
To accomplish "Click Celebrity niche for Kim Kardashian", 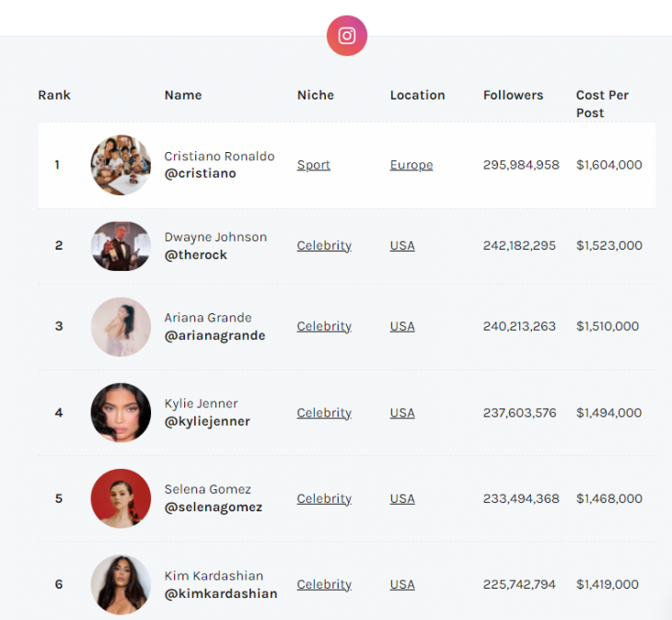I will (324, 584).
